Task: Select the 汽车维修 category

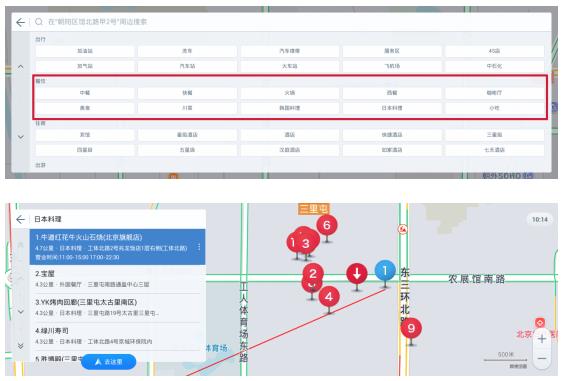Action: [x=290, y=51]
